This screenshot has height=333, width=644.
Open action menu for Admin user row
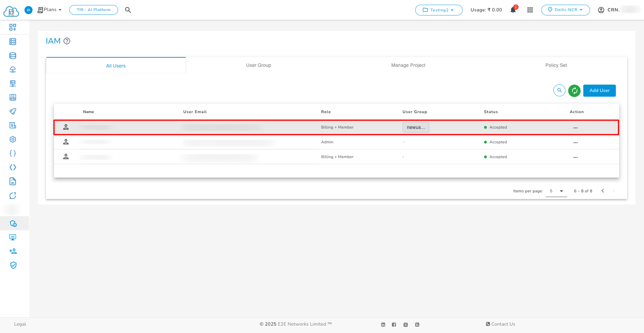coord(575,143)
